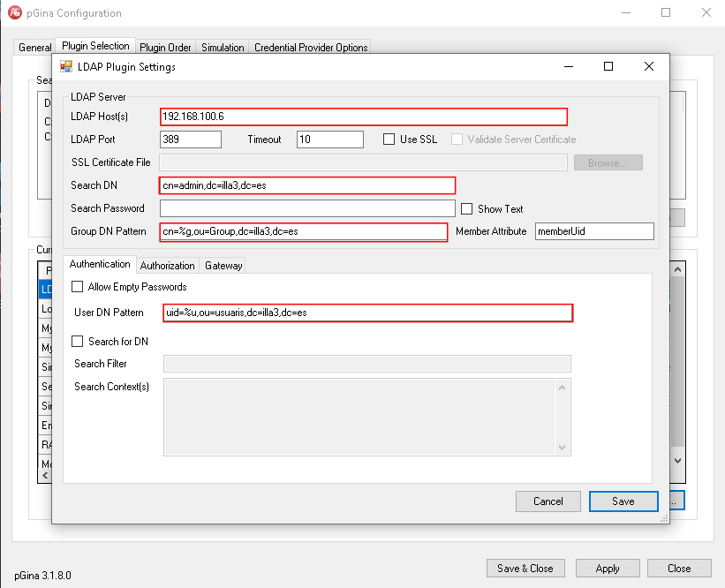Toggle Show Text for search password
The height and width of the screenshot is (588, 725).
coord(468,209)
